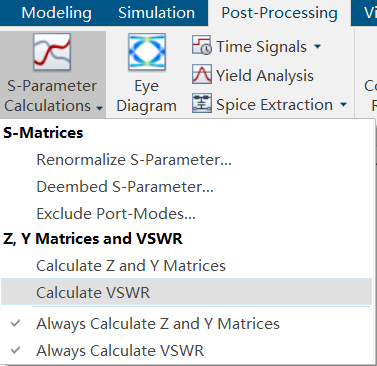Screen dimensions: 377x366
Task: Click the Spice Extraction icon
Action: click(202, 103)
